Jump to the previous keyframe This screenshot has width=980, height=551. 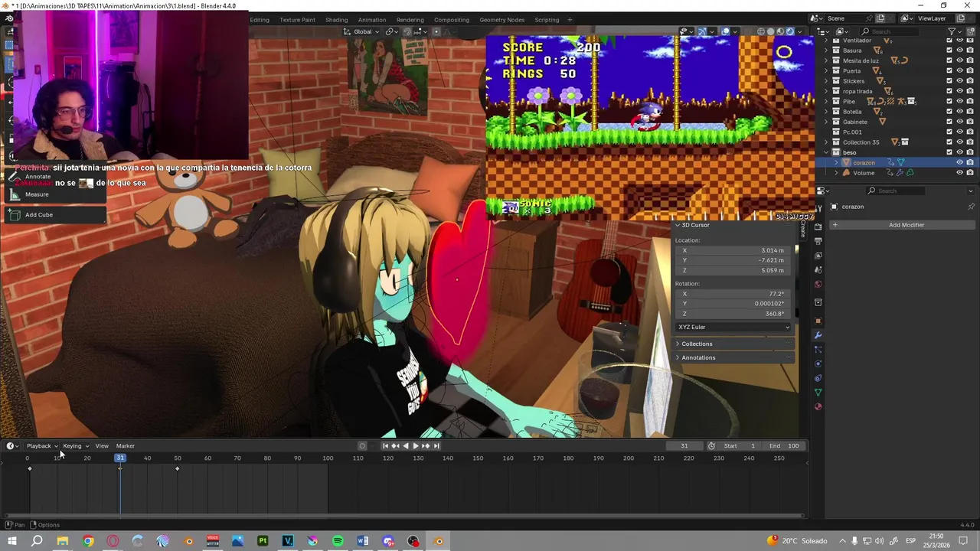pos(395,445)
